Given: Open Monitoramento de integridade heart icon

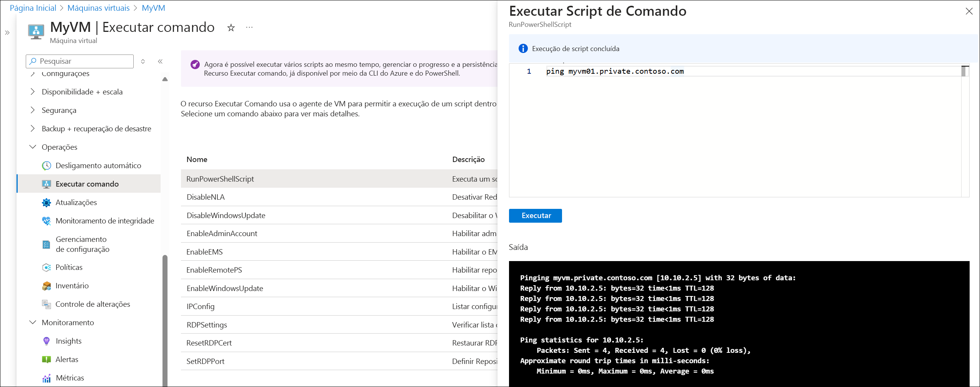Looking at the screenshot, I should click(x=46, y=221).
